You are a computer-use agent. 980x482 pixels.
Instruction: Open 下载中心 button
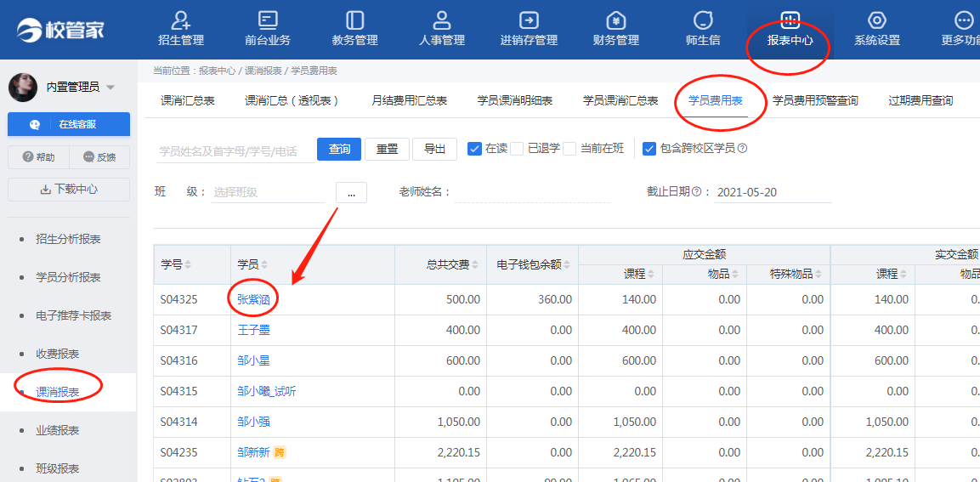pos(69,190)
